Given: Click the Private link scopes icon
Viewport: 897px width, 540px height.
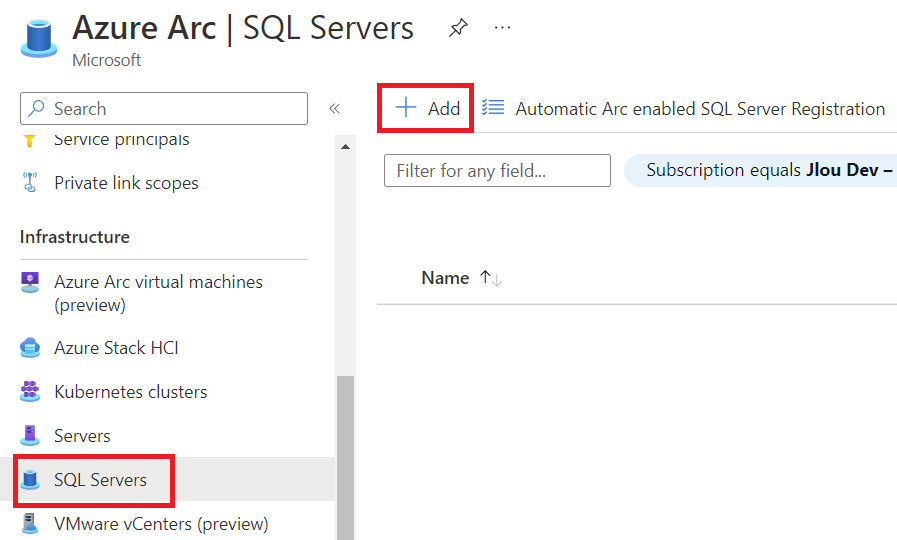Looking at the screenshot, I should pos(30,182).
